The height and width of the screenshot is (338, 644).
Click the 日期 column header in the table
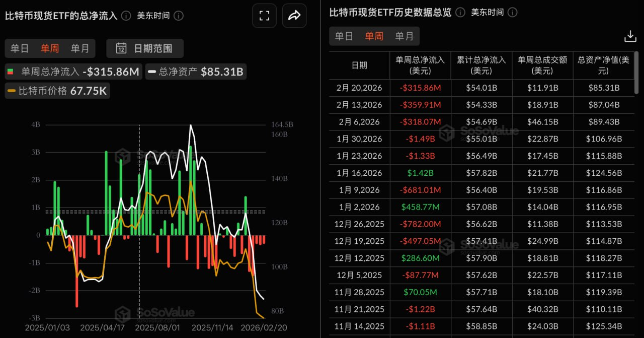(x=359, y=65)
